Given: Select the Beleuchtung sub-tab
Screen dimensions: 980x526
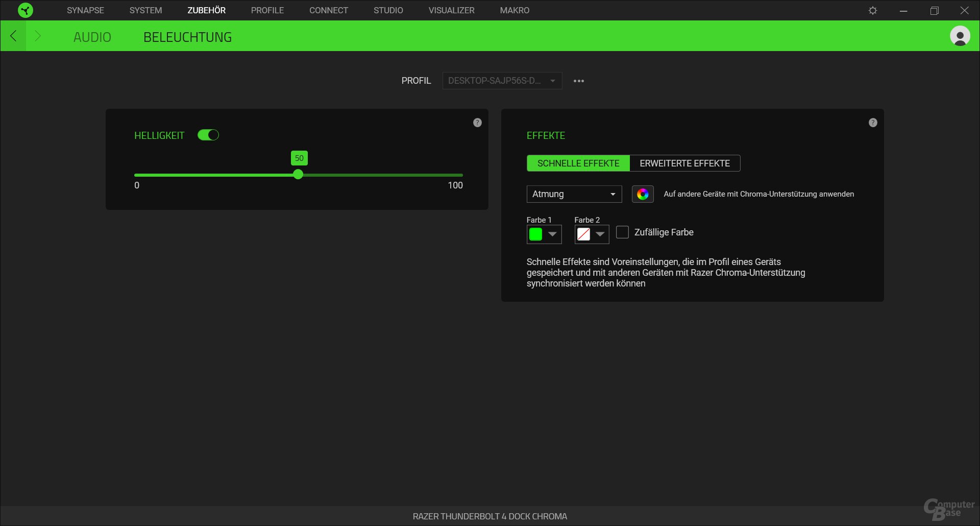Looking at the screenshot, I should click(187, 37).
